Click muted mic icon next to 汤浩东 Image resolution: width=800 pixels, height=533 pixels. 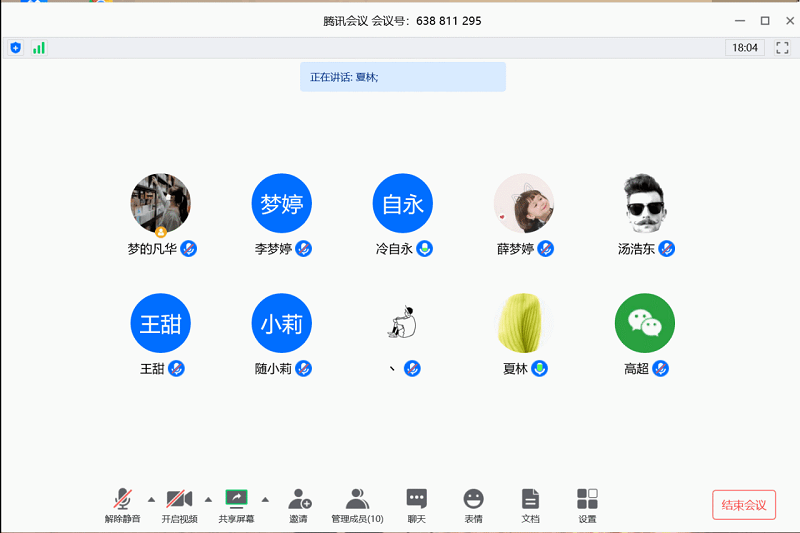666,249
